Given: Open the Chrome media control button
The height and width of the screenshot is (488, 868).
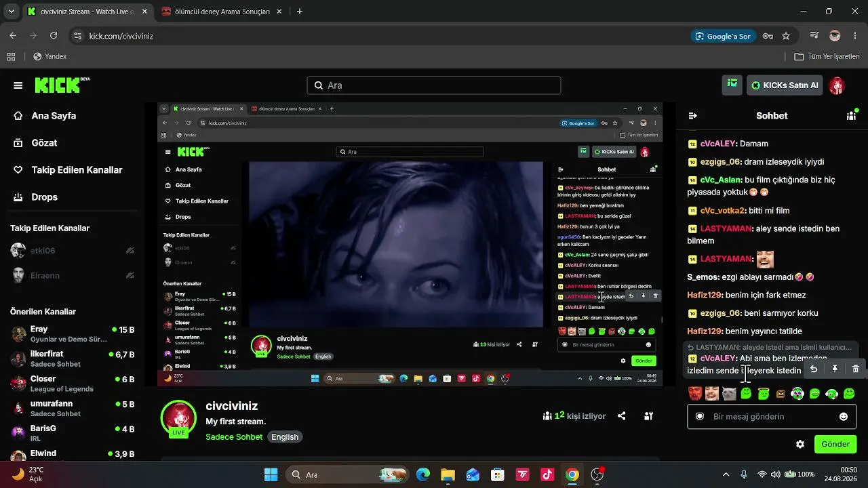Looking at the screenshot, I should coord(814,36).
